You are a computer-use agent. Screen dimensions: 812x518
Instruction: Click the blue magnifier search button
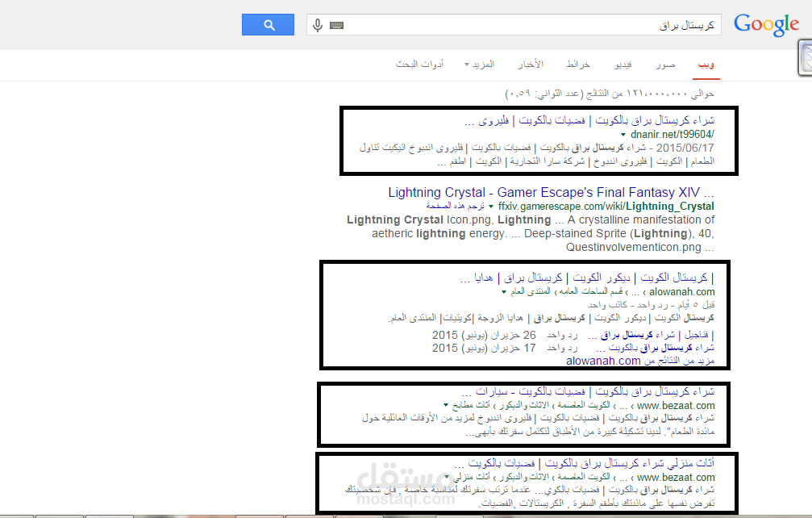pos(268,25)
